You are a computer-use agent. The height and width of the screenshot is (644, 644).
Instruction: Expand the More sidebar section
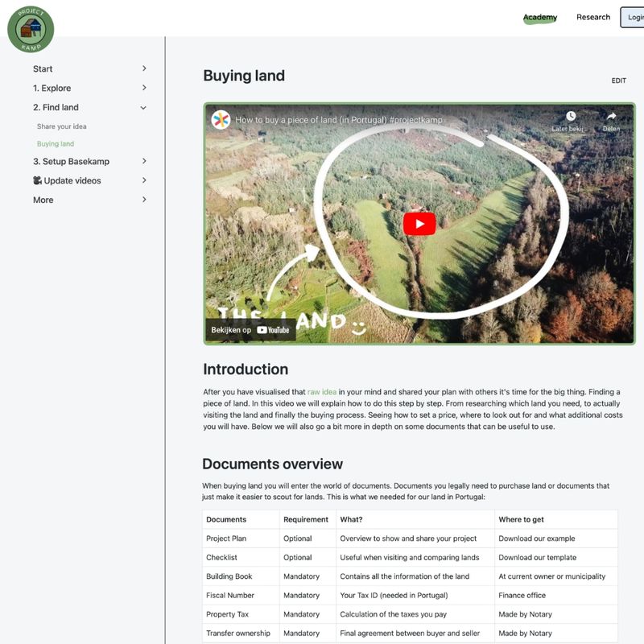point(144,200)
